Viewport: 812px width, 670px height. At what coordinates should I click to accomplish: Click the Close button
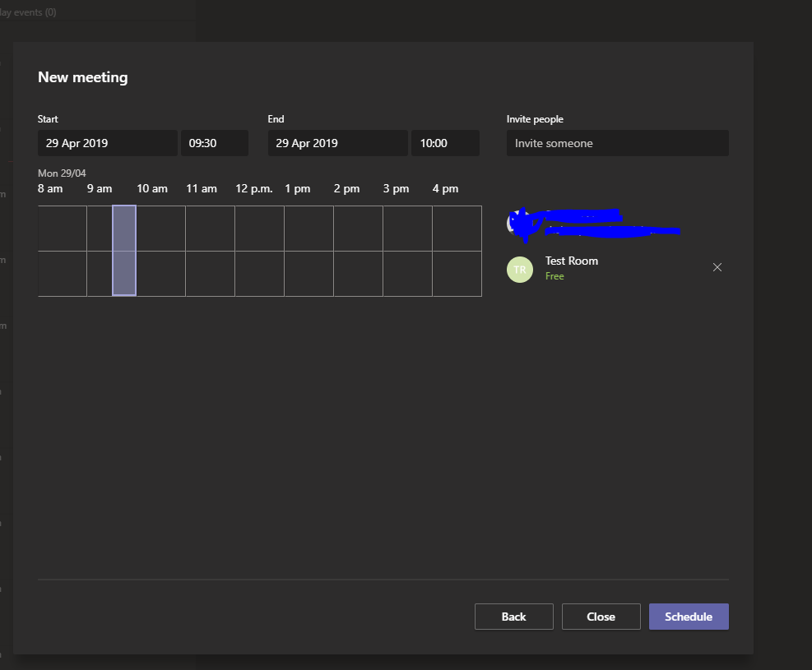tap(601, 617)
